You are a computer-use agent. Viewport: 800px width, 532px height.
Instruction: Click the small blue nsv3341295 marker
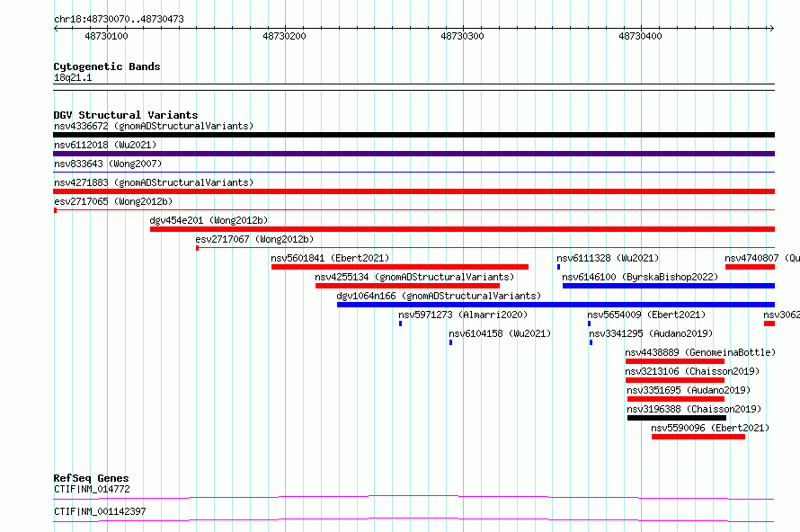[591, 342]
